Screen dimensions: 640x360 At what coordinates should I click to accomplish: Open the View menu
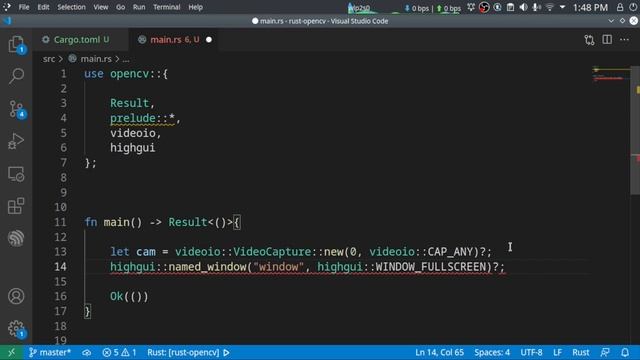pos(100,7)
